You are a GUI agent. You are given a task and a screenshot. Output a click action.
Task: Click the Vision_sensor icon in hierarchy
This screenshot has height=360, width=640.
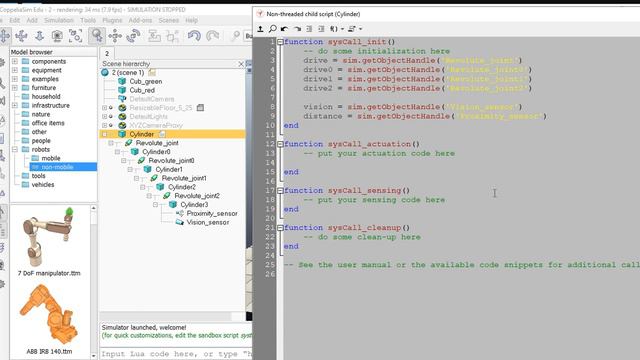[180, 222]
